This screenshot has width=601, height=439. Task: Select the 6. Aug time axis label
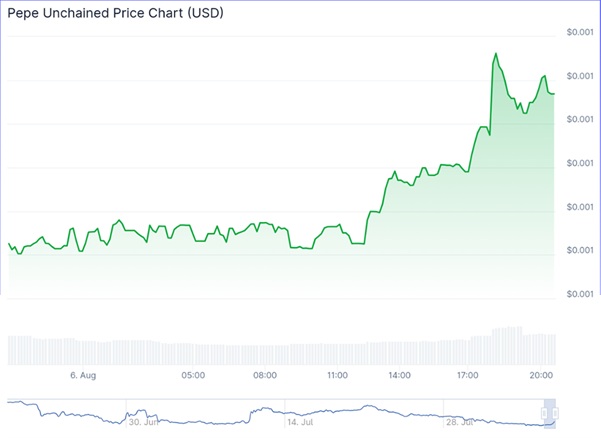[83, 375]
